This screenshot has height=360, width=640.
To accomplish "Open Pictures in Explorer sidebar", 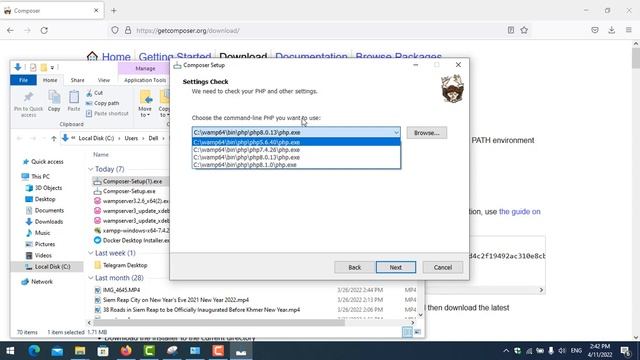I will click(40, 244).
